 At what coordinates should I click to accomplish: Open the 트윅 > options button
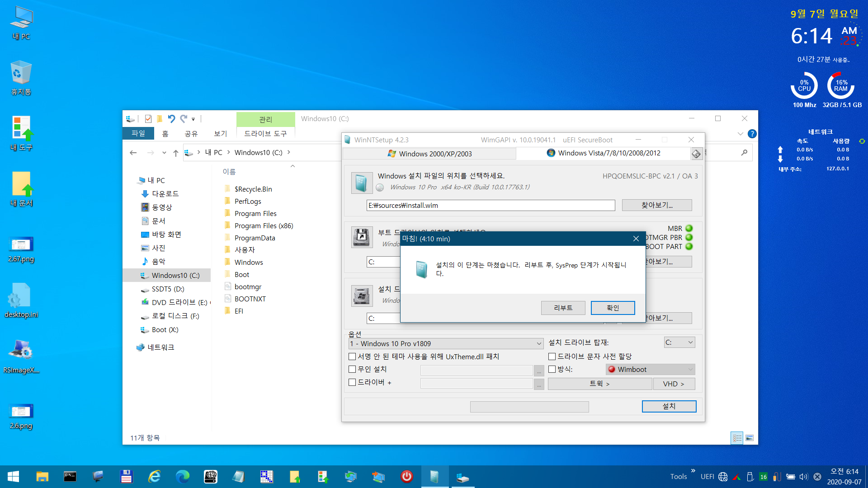(x=600, y=384)
